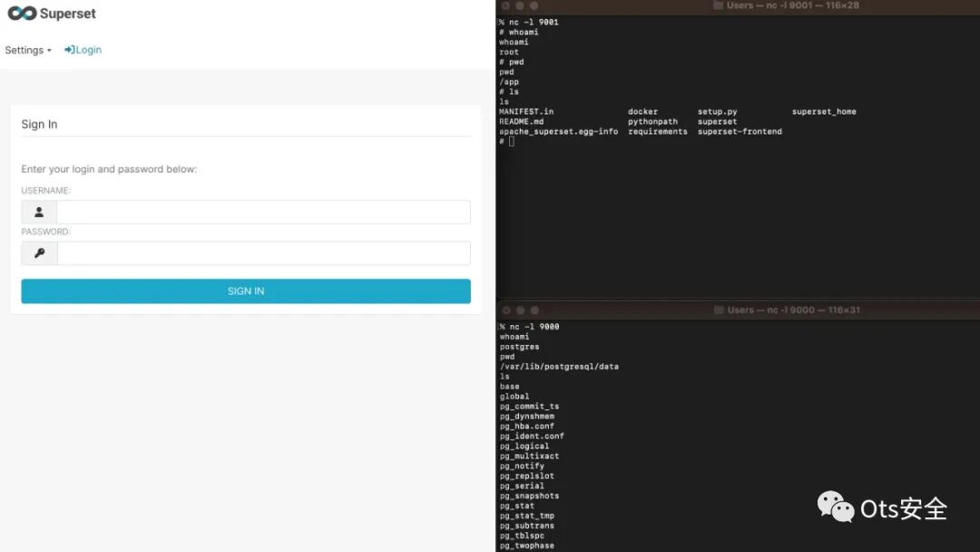Viewport: 980px width, 552px height.
Task: Click 'superset_home' in the ls output
Action: pos(824,112)
